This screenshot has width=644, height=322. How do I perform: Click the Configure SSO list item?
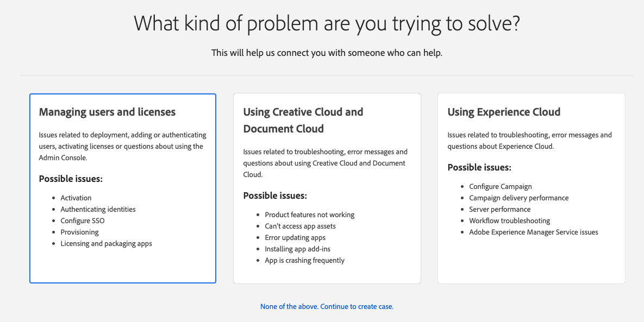click(x=82, y=221)
